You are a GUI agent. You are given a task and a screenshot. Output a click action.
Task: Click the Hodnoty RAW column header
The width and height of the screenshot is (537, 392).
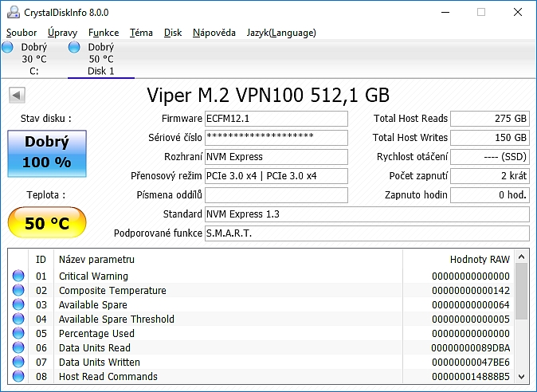point(459,260)
